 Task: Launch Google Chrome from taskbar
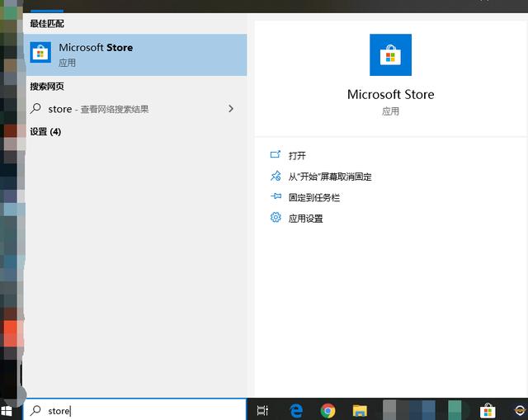tap(328, 411)
